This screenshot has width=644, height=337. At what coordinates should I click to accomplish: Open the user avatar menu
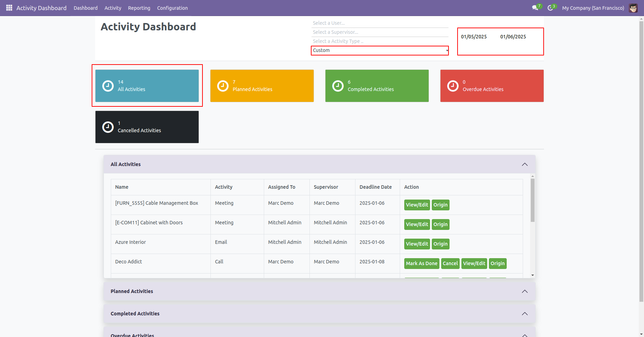click(x=633, y=8)
